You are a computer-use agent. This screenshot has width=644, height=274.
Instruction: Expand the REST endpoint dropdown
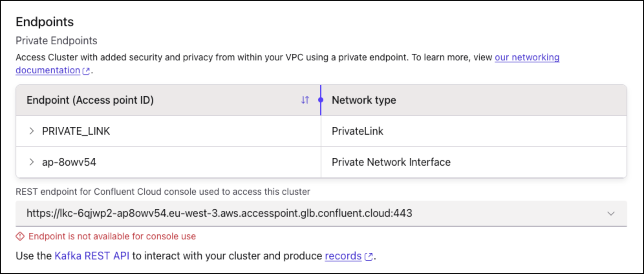point(610,213)
